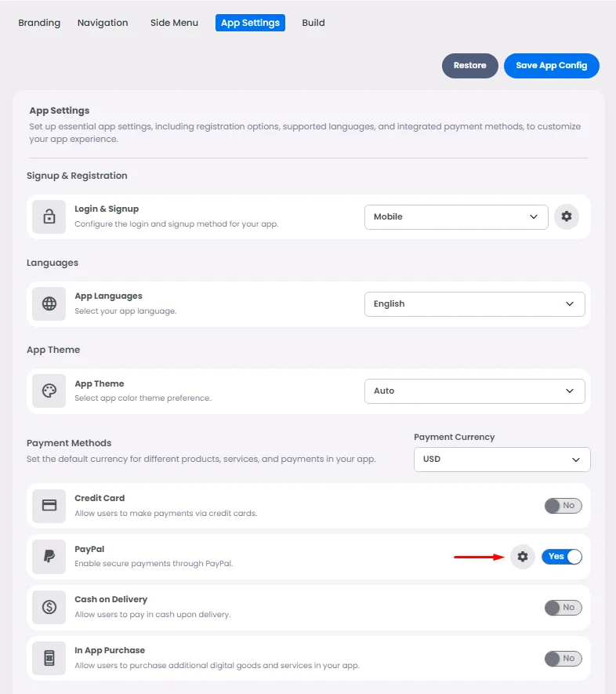Select the PayPal logo icon
The image size is (616, 694).
[49, 556]
